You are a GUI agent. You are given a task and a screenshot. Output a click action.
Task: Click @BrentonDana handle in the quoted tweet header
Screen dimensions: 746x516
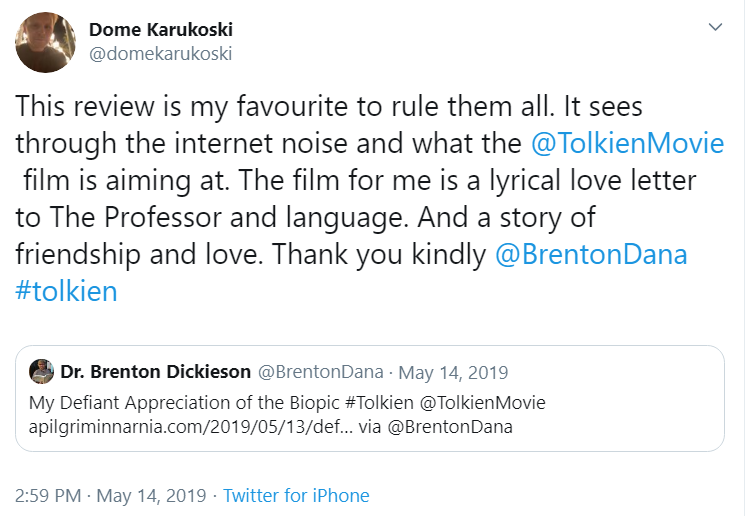point(321,372)
